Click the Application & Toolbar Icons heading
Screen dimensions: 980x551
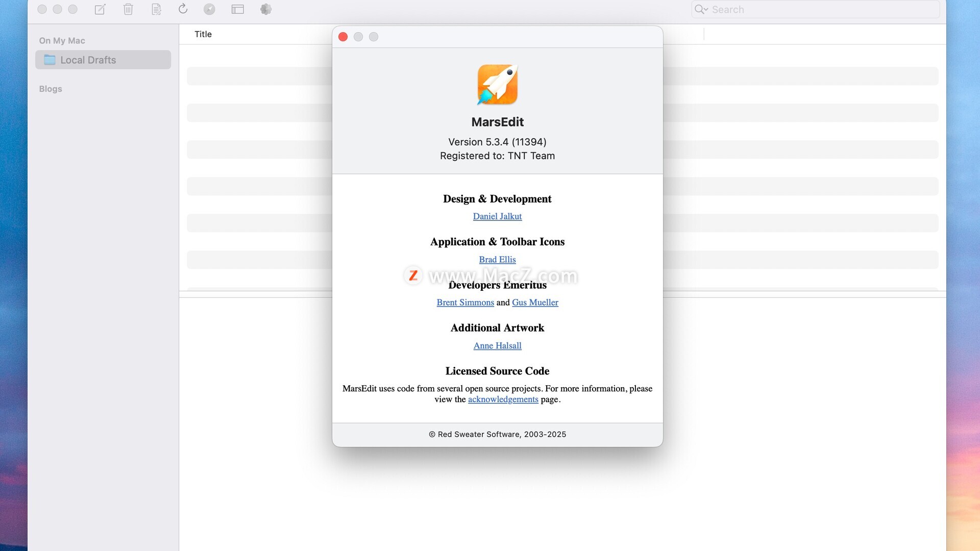(x=497, y=242)
